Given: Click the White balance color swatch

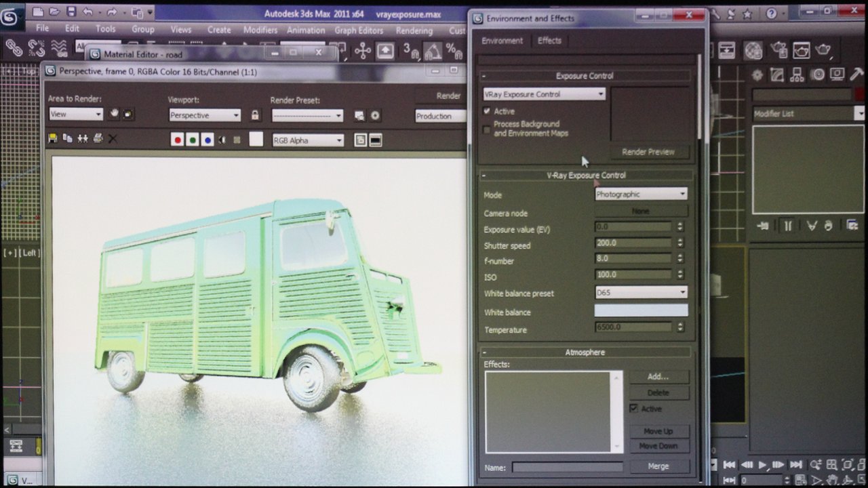Looking at the screenshot, I should (641, 310).
